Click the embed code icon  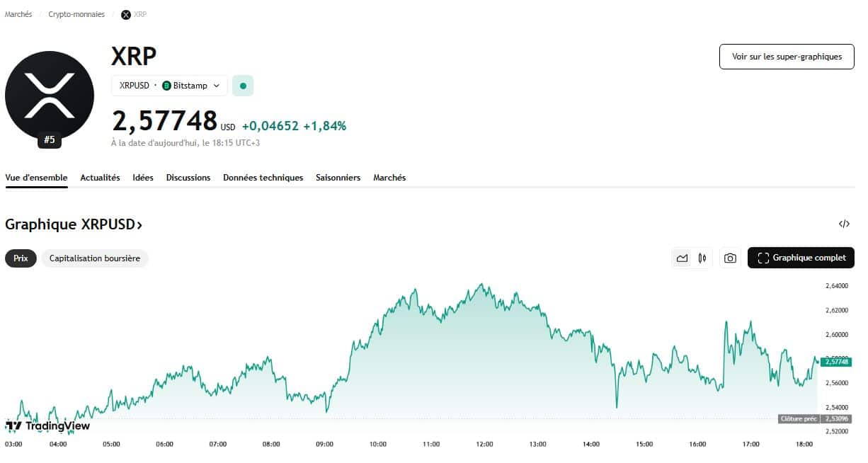pyautogui.click(x=844, y=224)
